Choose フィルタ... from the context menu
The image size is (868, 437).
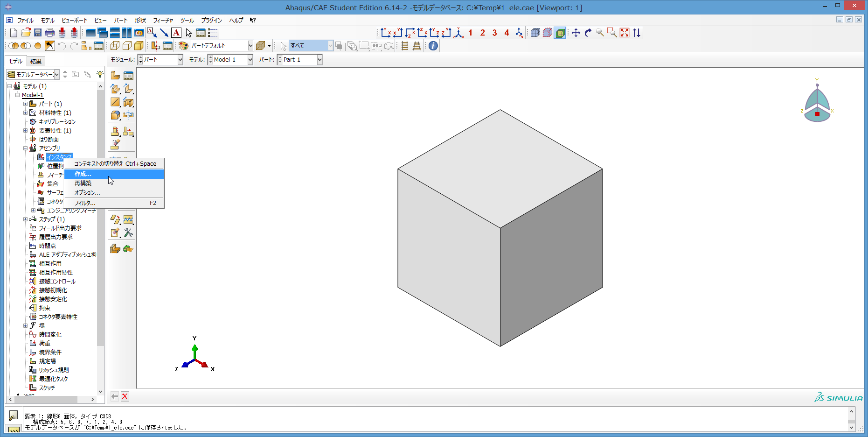114,203
